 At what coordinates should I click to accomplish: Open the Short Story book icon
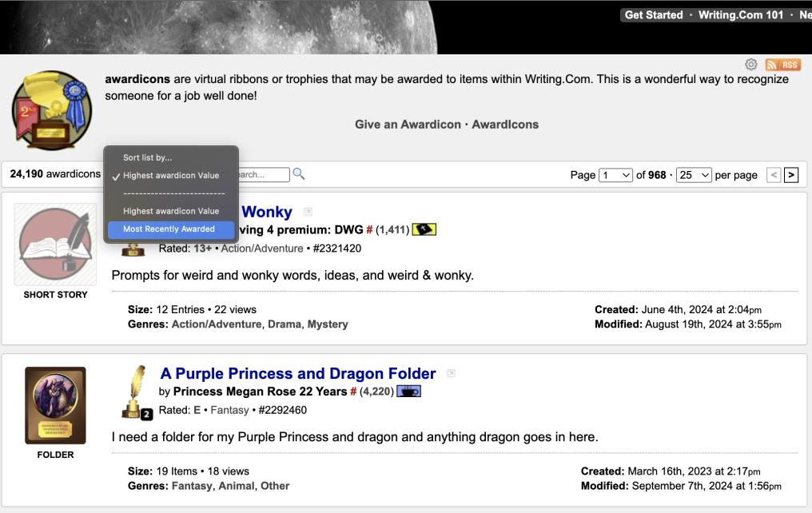tap(55, 245)
